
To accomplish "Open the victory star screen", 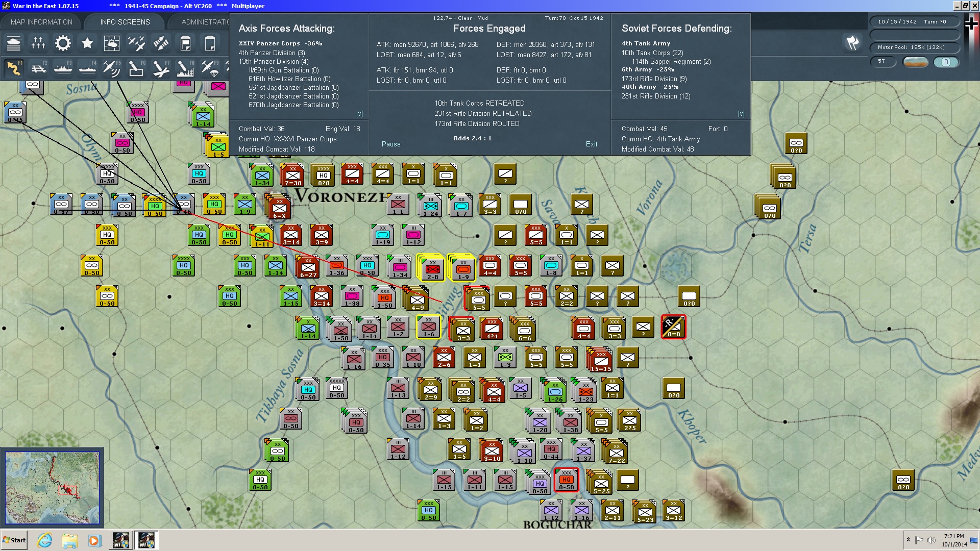I will click(87, 43).
